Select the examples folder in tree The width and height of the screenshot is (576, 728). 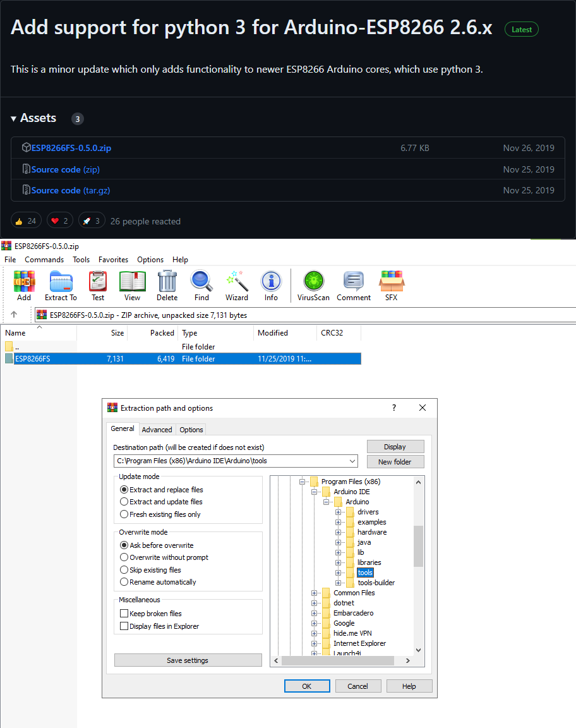(x=372, y=522)
